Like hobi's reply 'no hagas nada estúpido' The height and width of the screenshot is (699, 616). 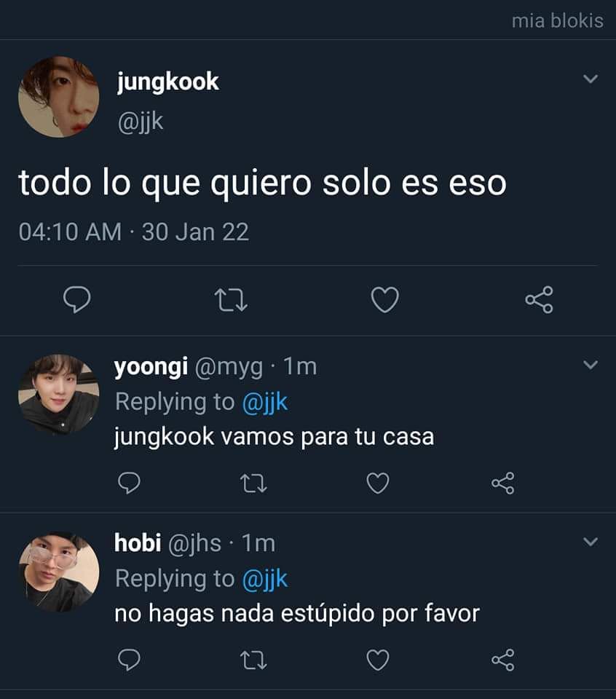click(x=378, y=660)
